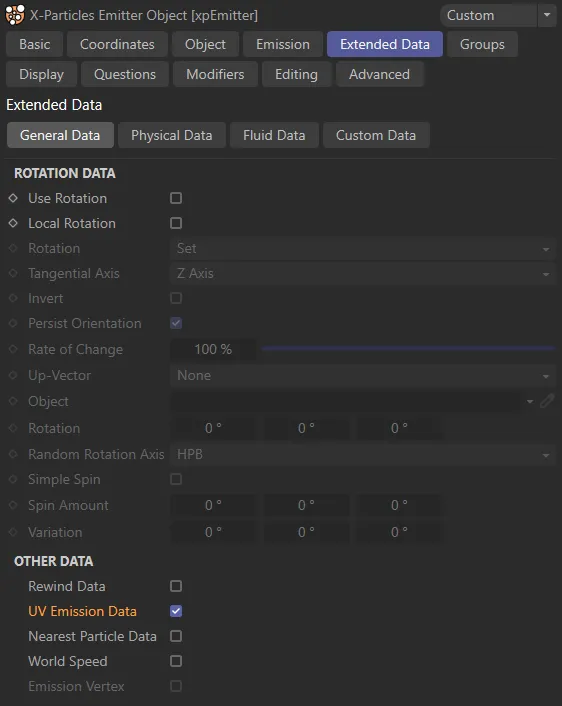Click the keyframe diamond beside Use Rotation
The width and height of the screenshot is (562, 706).
pos(13,198)
